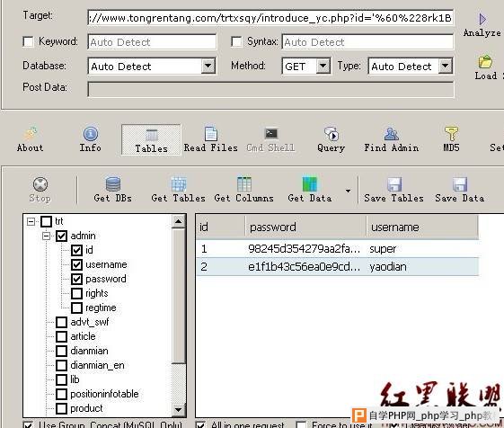504x428 pixels.
Task: Switch to the Tables tab
Action: coord(151,140)
